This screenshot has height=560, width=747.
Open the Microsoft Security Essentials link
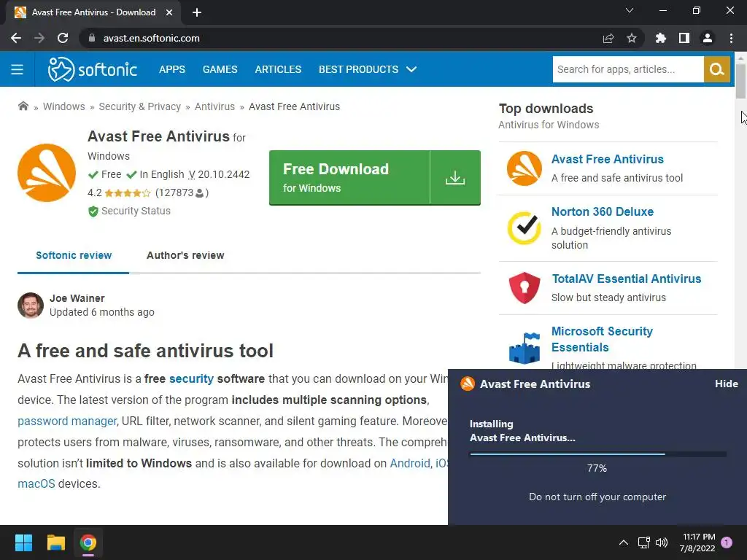(x=602, y=339)
